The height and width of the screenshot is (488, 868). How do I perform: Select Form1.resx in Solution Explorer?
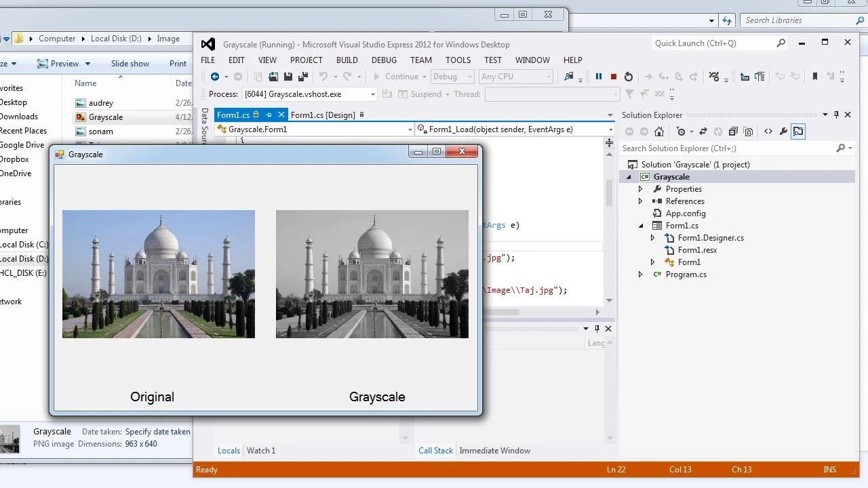[697, 250]
